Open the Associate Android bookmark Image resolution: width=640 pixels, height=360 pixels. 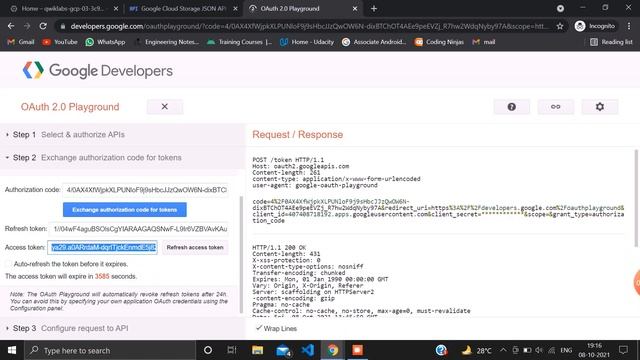pos(374,42)
